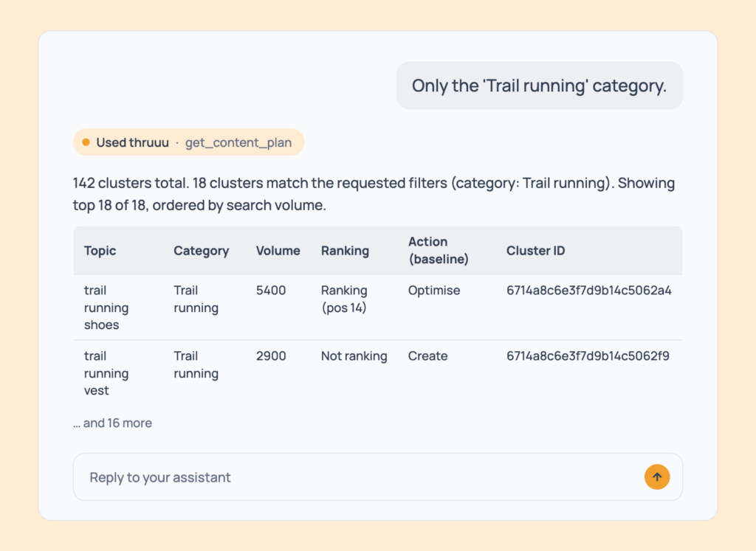Click the 'Topic' column header
756x551 pixels.
100,251
